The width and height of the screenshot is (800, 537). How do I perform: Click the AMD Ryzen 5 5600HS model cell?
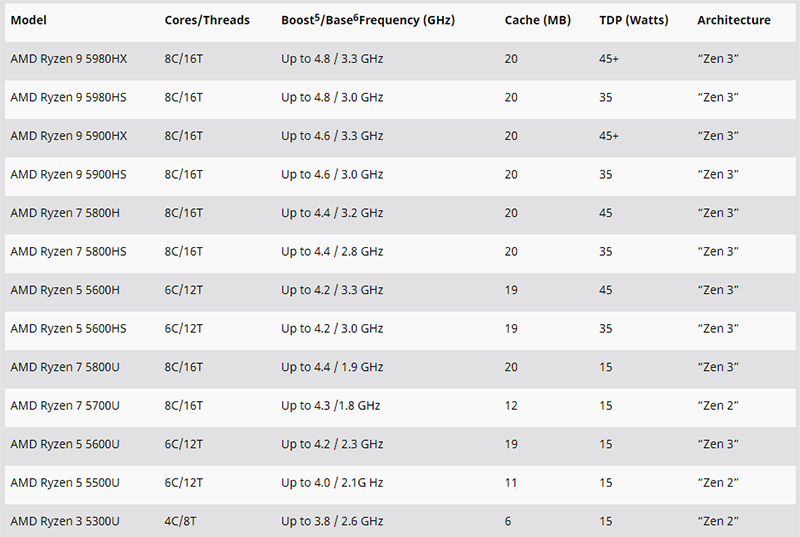[68, 328]
